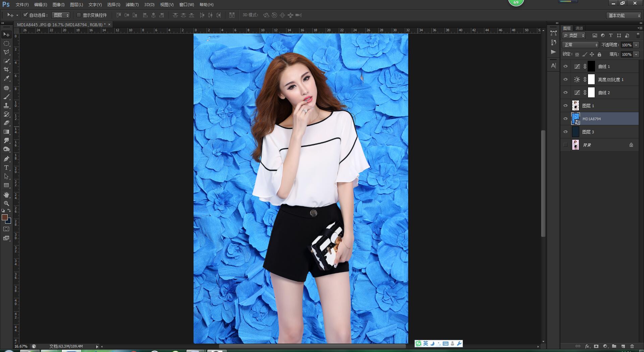Select the Pen tool

[x=6, y=159]
